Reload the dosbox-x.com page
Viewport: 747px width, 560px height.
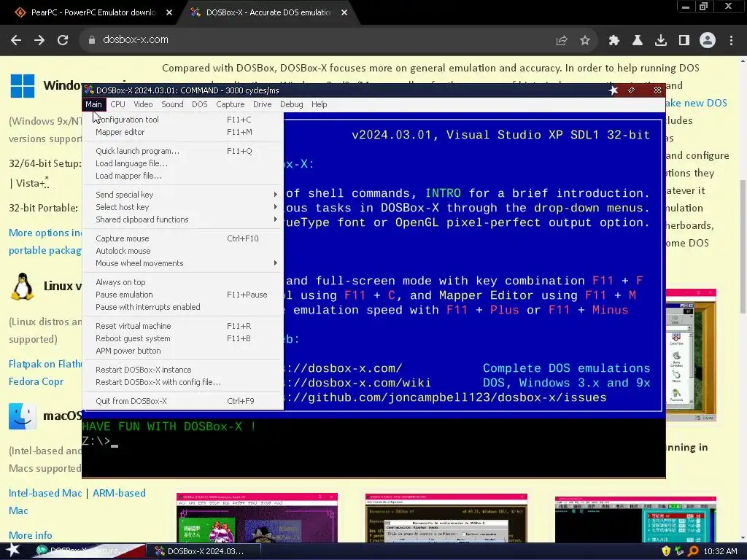pyautogui.click(x=63, y=40)
